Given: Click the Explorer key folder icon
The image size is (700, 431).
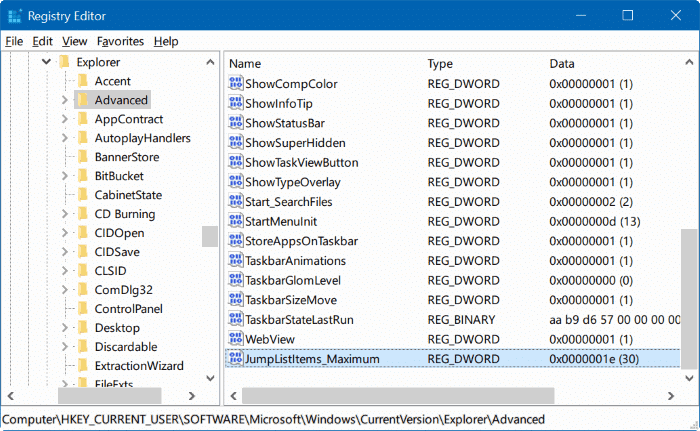Looking at the screenshot, I should tap(65, 62).
